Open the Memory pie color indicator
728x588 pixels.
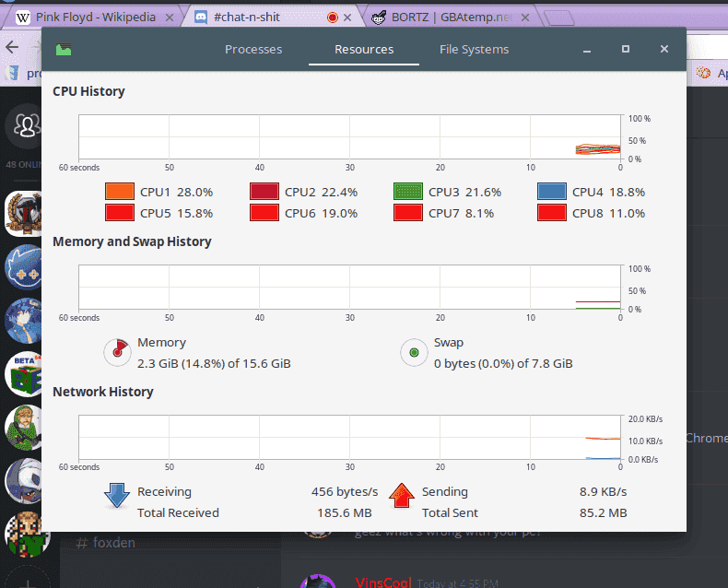[117, 352]
